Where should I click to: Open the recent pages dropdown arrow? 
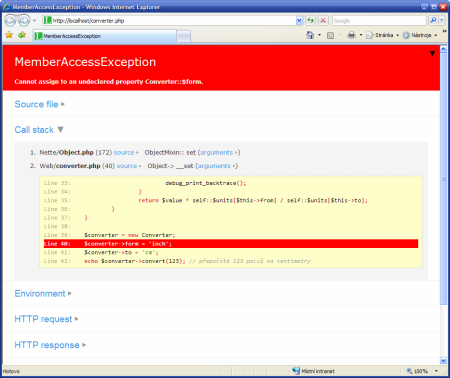pos(34,21)
